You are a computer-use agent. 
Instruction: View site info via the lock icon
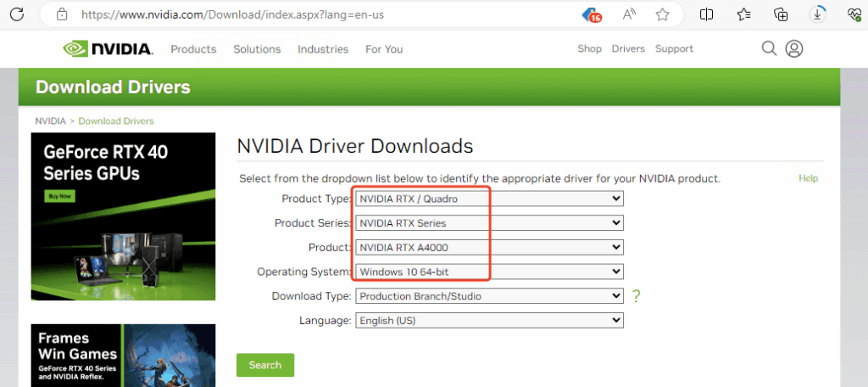click(62, 14)
